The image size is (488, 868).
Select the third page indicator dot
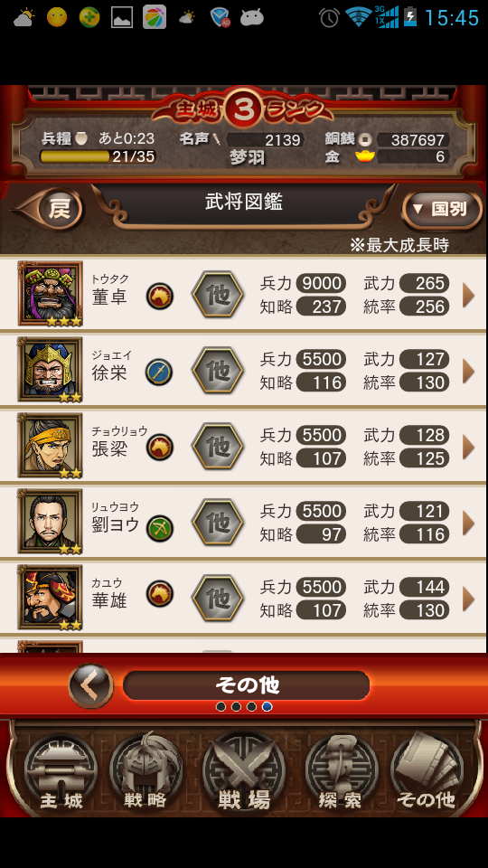click(252, 707)
